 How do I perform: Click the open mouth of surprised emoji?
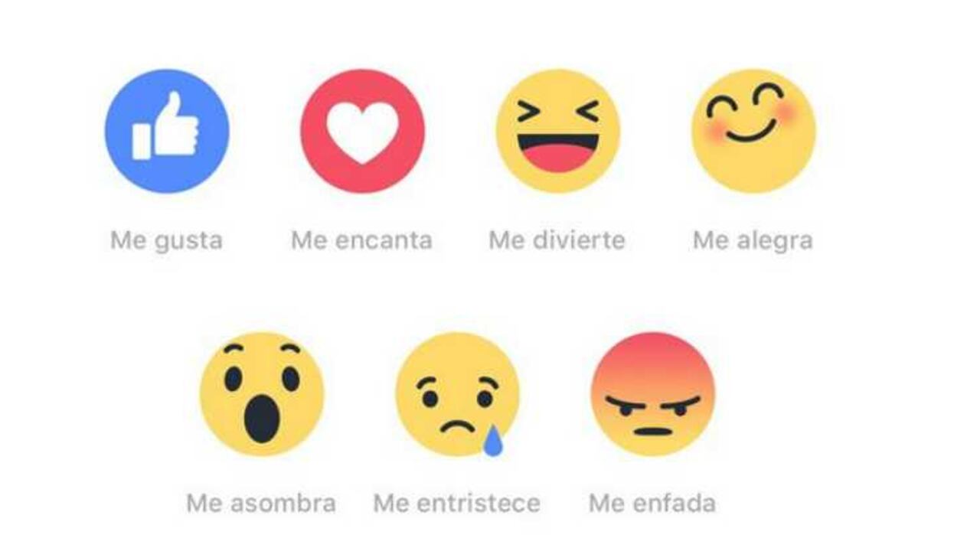pyautogui.click(x=262, y=418)
